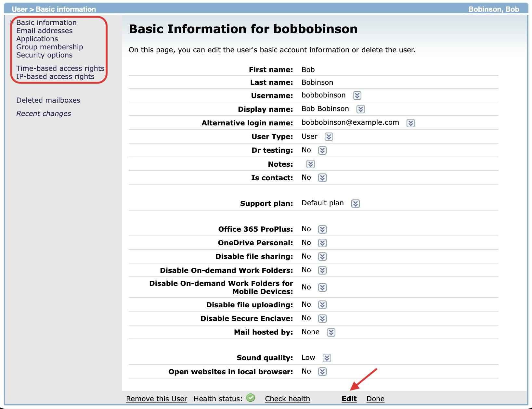Open the Deleted mailboxes link

pyautogui.click(x=48, y=100)
